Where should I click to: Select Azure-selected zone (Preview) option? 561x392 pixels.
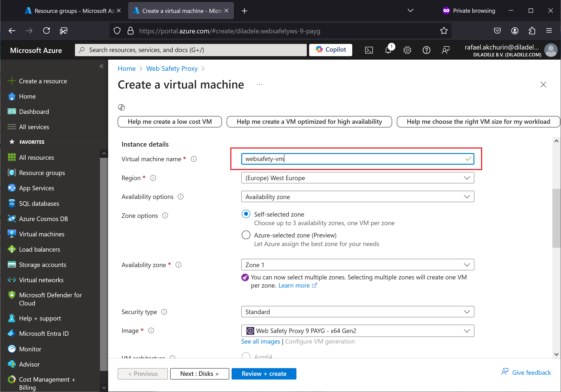(x=246, y=235)
